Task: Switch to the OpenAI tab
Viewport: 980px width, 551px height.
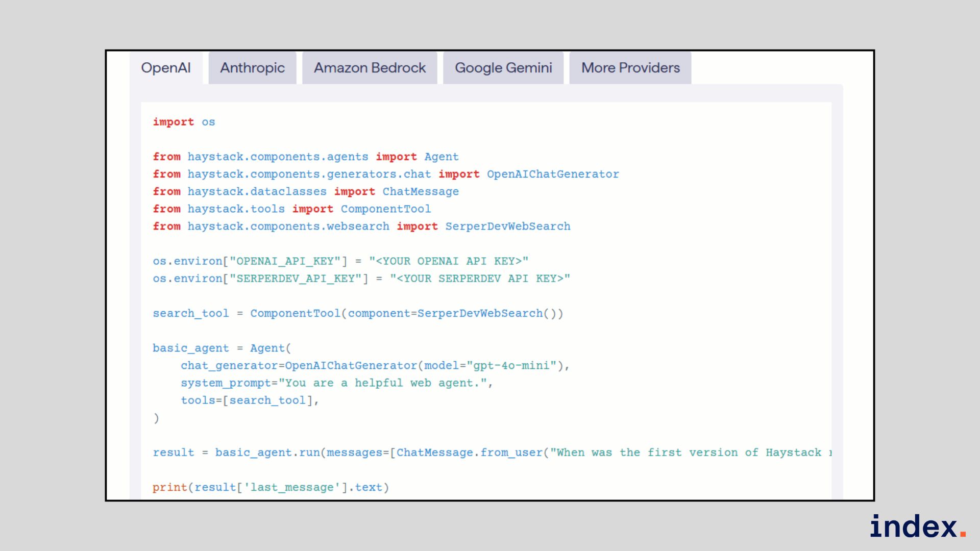Action: coord(165,68)
